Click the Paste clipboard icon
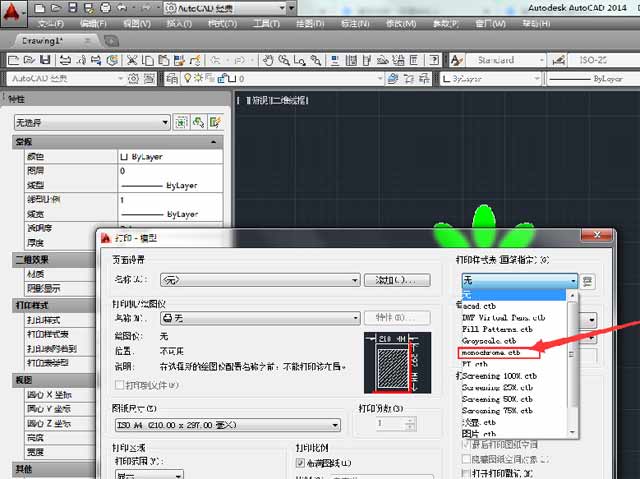The height and width of the screenshot is (479, 640). click(x=163, y=60)
